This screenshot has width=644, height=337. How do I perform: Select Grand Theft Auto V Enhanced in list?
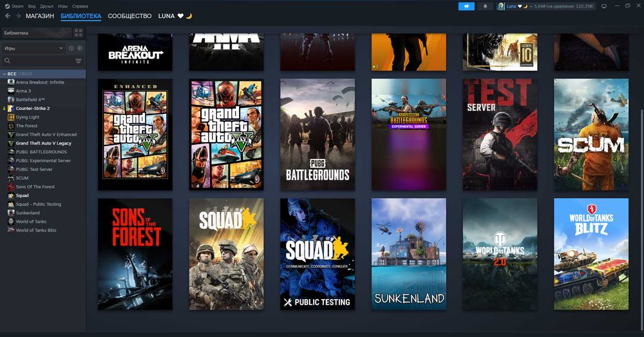point(46,134)
